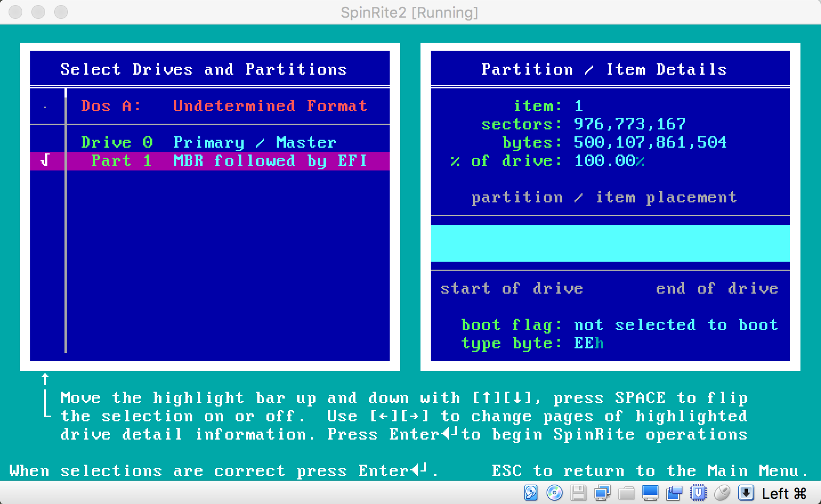The width and height of the screenshot is (821, 504).
Task: Click the floppy disk status icon
Action: pyautogui.click(x=578, y=493)
